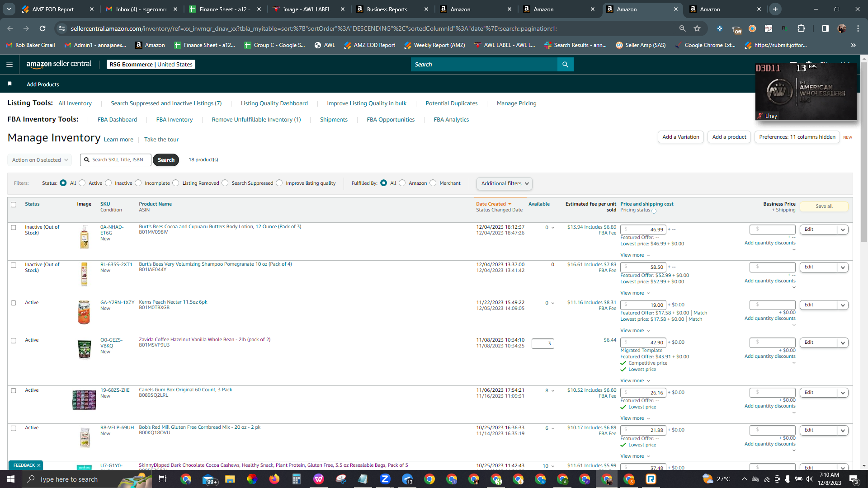Open Edit dropdown arrow for Burt's Bees Lotion
The image size is (868, 488).
click(843, 230)
